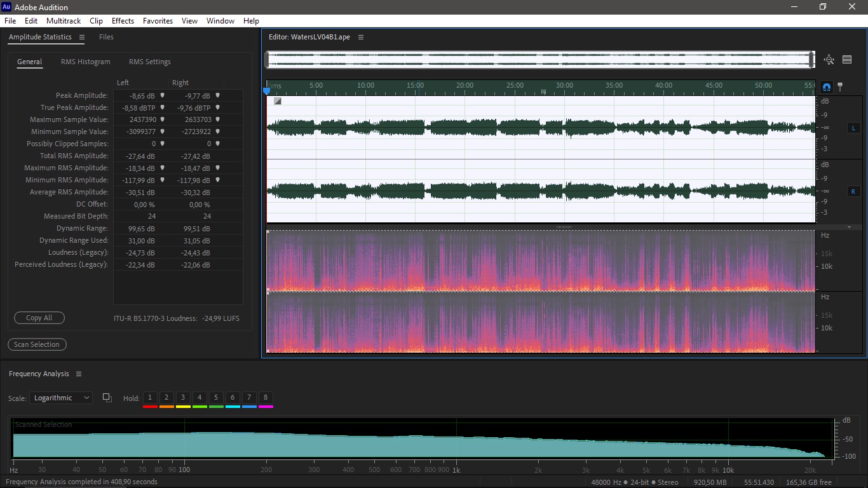The image size is (868, 488).
Task: Open the editor panel list-view icon
Action: tap(847, 60)
